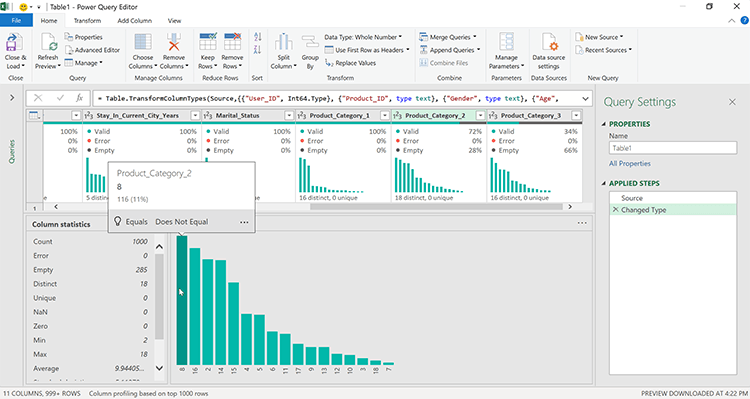Viewport: 750px width, 399px height.
Task: Click Does Not Equal in the tooltip
Action: pos(182,222)
